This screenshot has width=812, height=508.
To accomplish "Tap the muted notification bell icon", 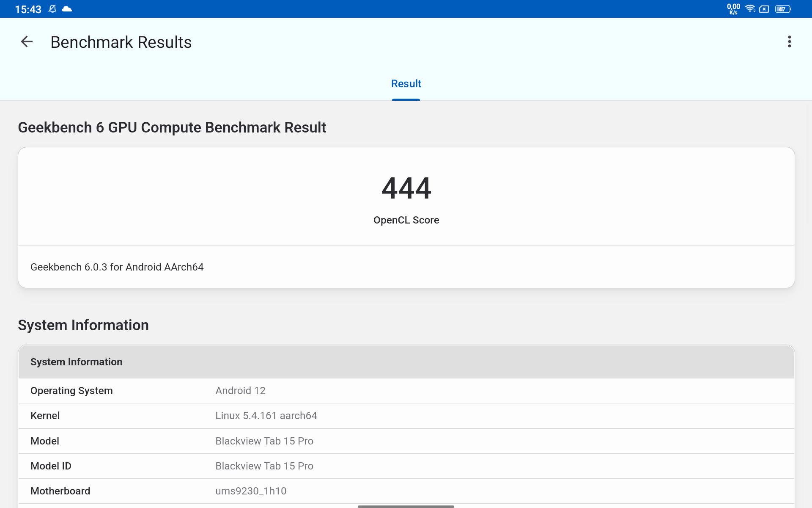I will pyautogui.click(x=52, y=9).
